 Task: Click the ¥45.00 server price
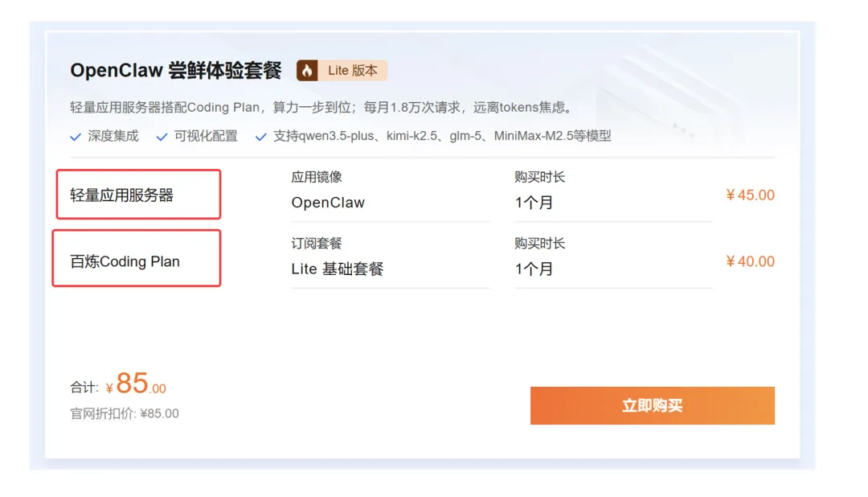click(750, 195)
